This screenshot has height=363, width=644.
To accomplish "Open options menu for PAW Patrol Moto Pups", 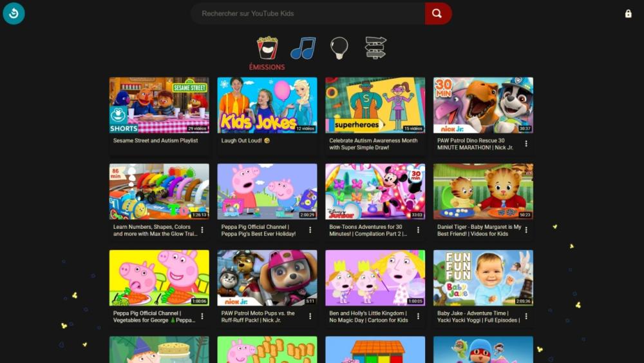I will point(310,317).
